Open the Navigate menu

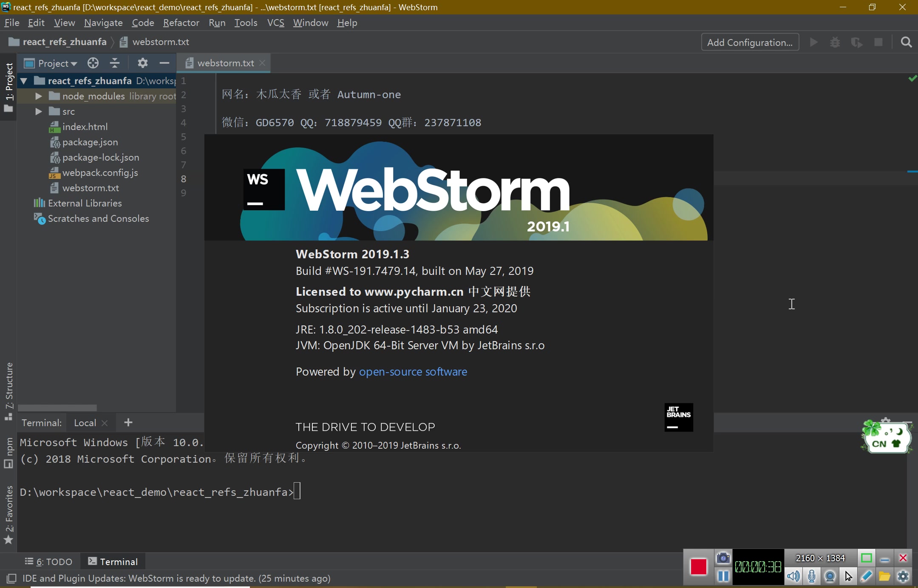pyautogui.click(x=103, y=23)
